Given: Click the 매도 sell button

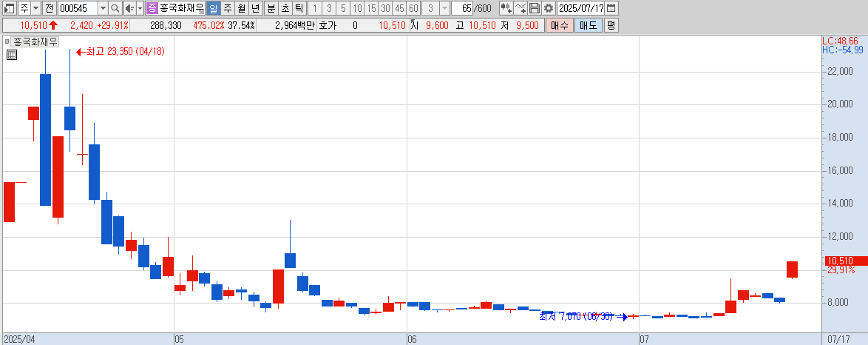Looking at the screenshot, I should (x=588, y=25).
